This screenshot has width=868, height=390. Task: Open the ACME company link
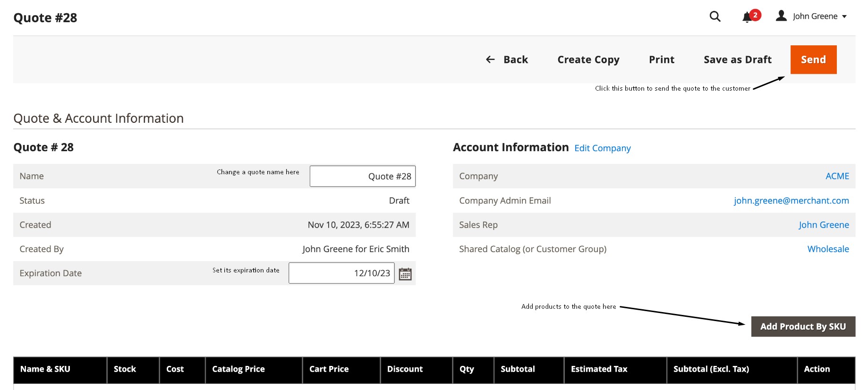837,176
